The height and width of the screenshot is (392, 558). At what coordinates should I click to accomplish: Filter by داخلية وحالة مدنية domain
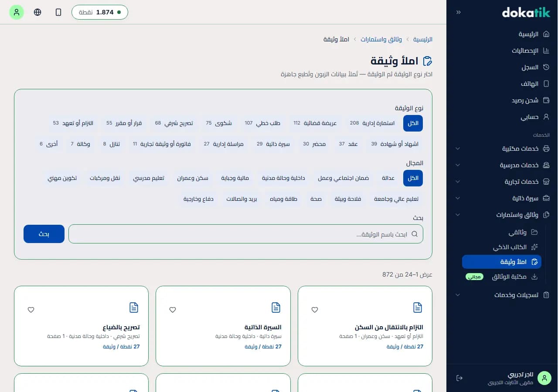click(283, 178)
